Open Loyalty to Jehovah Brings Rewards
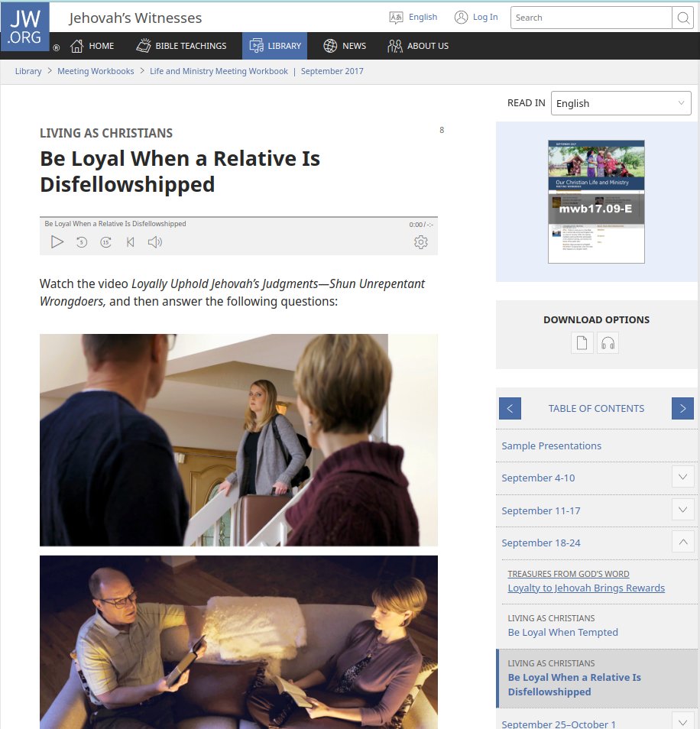Image resolution: width=700 pixels, height=729 pixels. pyautogui.click(x=586, y=588)
